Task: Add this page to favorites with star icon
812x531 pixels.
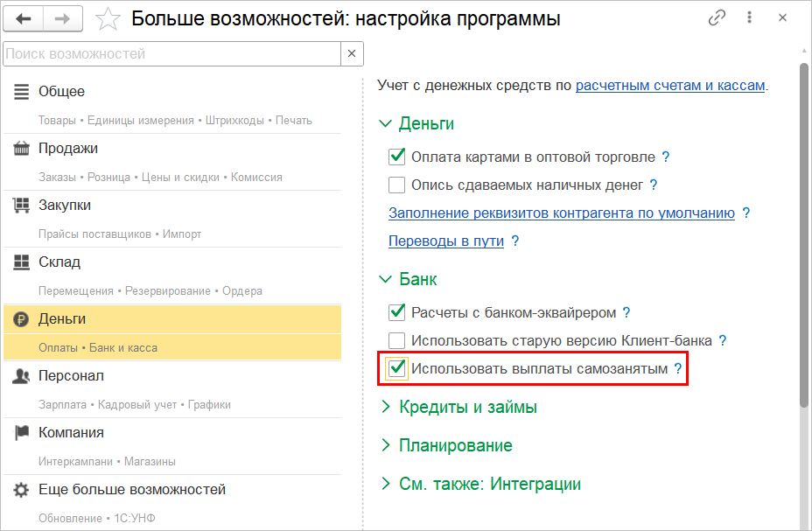Action: click(107, 18)
